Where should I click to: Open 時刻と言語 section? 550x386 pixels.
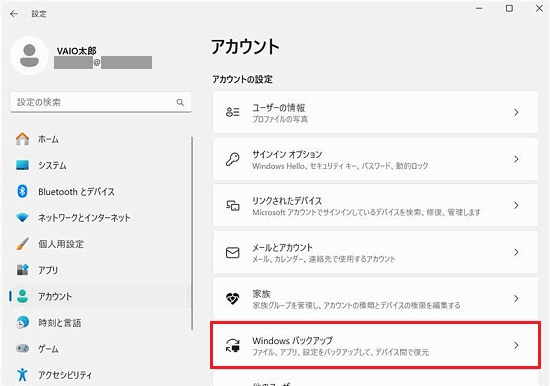pyautogui.click(x=60, y=322)
